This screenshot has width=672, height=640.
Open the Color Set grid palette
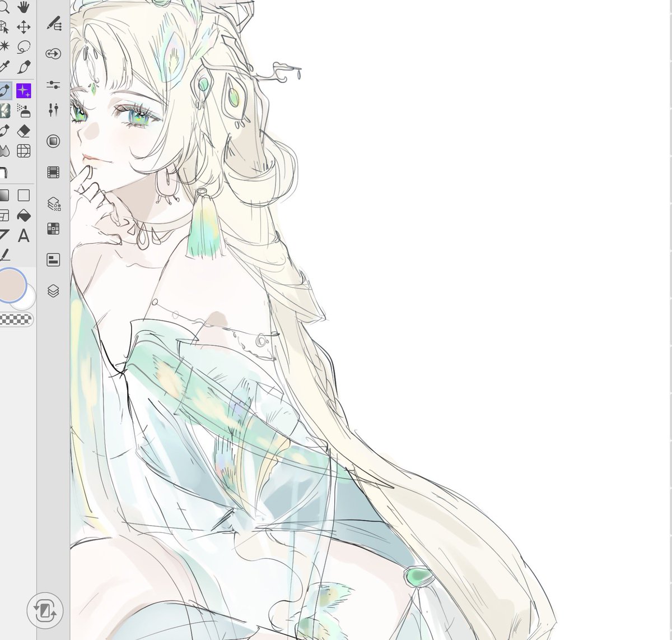[53, 229]
